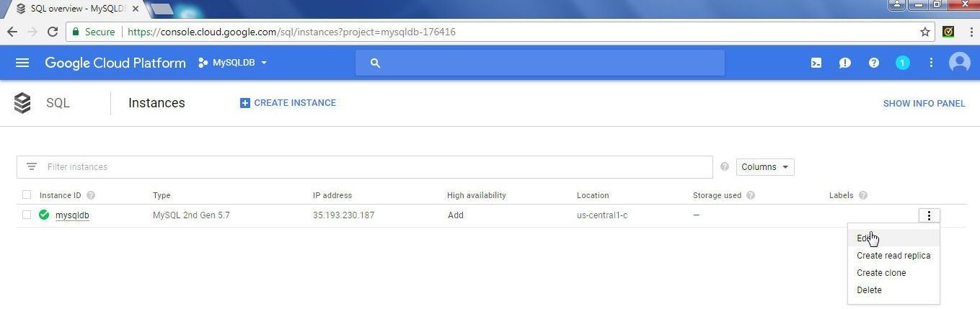
Task: Click the browser extension icon
Action: (x=949, y=32)
